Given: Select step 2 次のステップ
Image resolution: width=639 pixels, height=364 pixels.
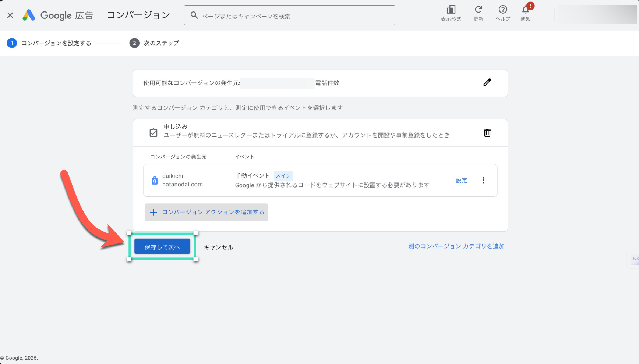Looking at the screenshot, I should [154, 43].
